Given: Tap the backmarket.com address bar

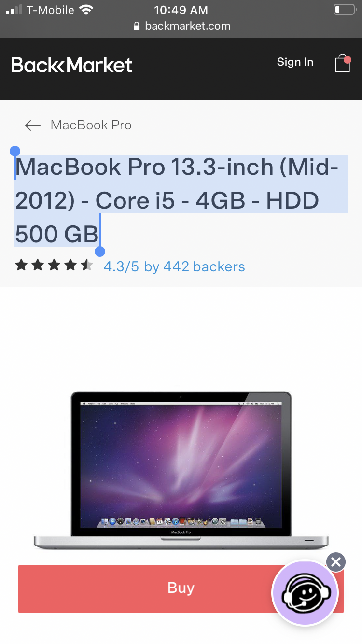Looking at the screenshot, I should [x=181, y=27].
